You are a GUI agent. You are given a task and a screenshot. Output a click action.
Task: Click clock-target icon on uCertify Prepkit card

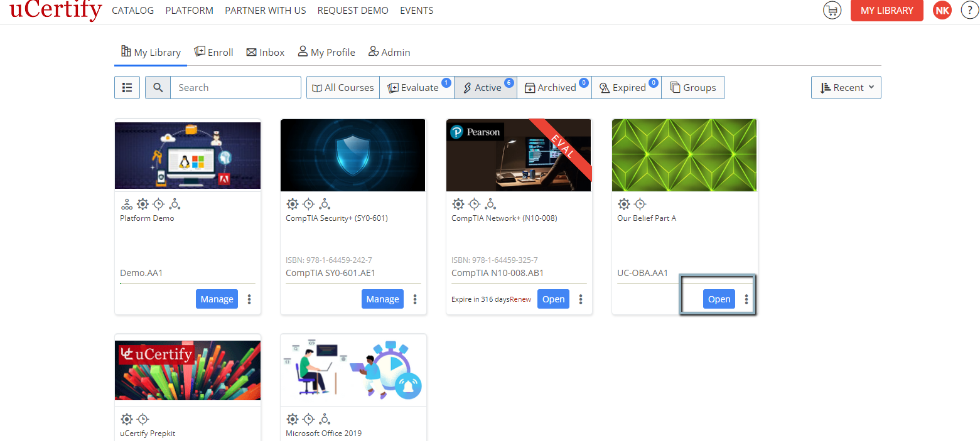143,419
